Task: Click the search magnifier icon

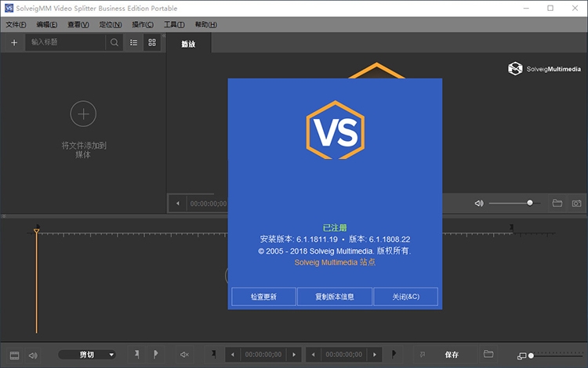Action: tap(114, 42)
